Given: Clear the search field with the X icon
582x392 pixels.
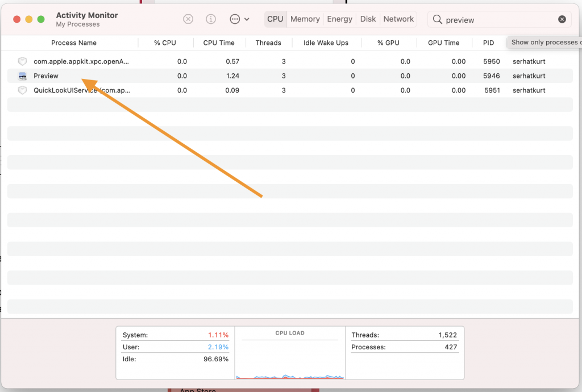Looking at the screenshot, I should point(562,19).
